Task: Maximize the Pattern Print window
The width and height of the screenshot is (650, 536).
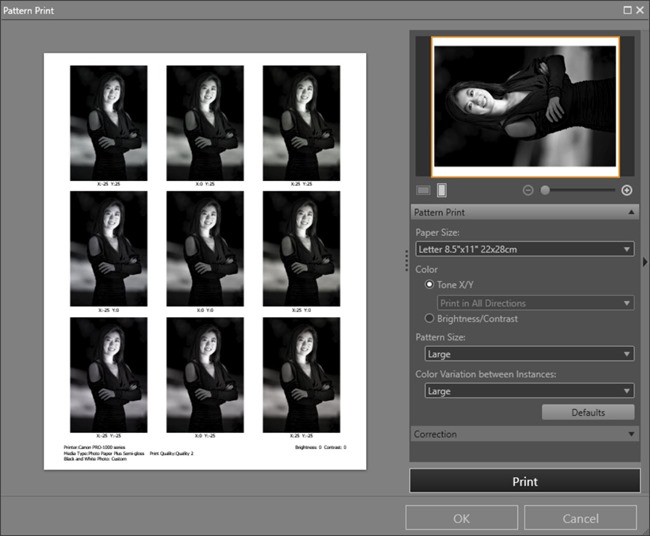Action: [x=628, y=10]
